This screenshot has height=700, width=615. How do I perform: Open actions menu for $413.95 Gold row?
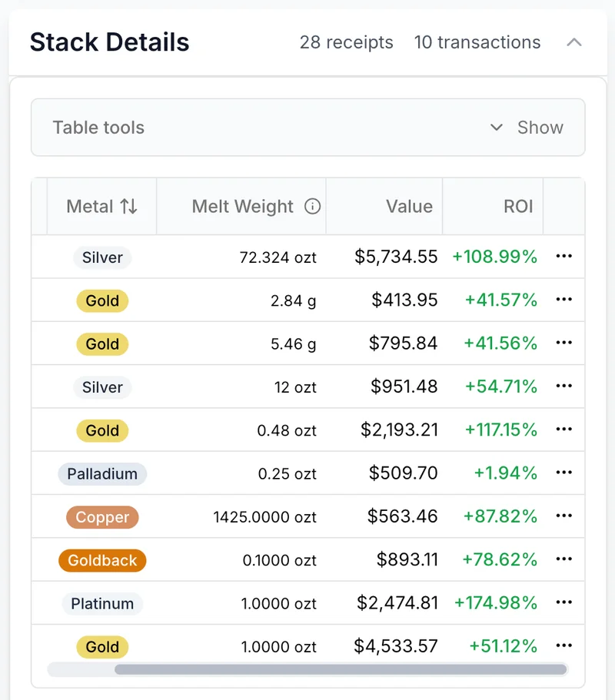(563, 300)
